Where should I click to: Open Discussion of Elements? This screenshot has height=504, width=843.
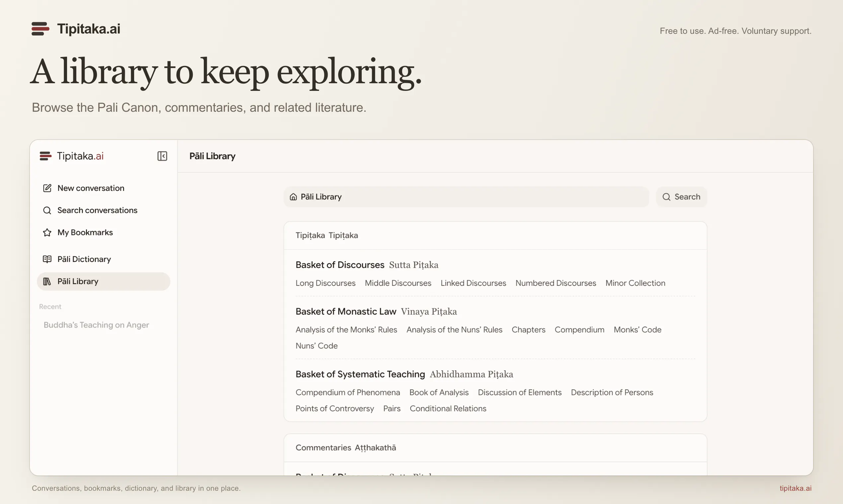coord(519,392)
